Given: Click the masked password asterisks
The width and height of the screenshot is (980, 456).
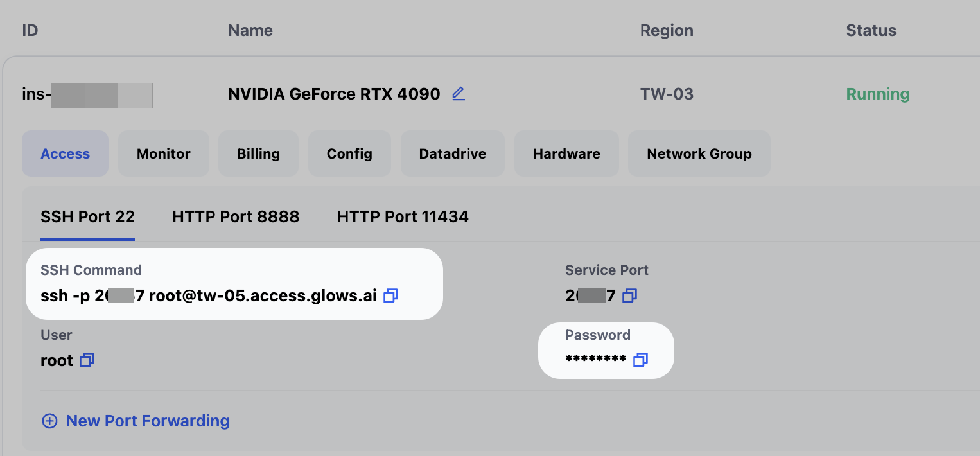Looking at the screenshot, I should pyautogui.click(x=595, y=360).
